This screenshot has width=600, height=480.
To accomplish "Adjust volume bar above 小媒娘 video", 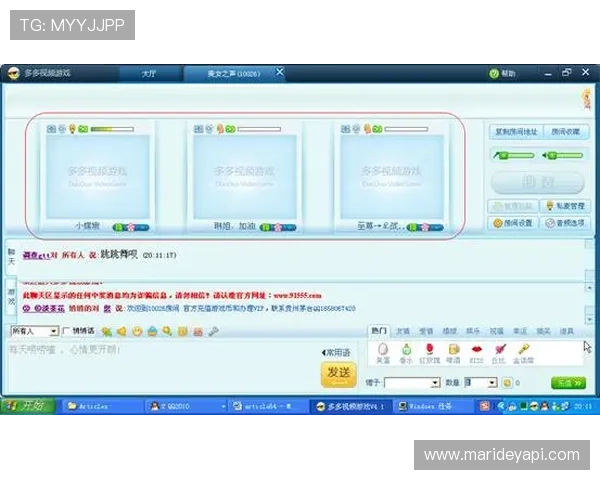I will 112,129.
